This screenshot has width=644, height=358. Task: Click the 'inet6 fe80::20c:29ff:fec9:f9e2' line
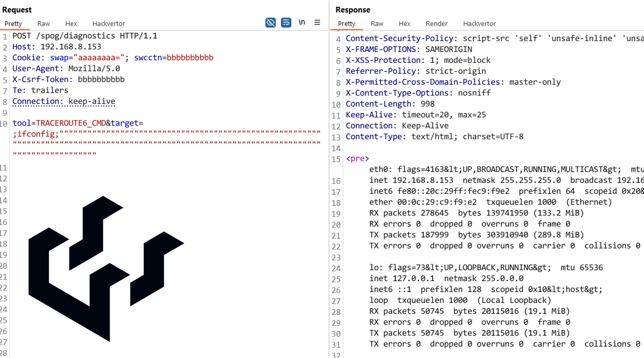click(x=506, y=191)
